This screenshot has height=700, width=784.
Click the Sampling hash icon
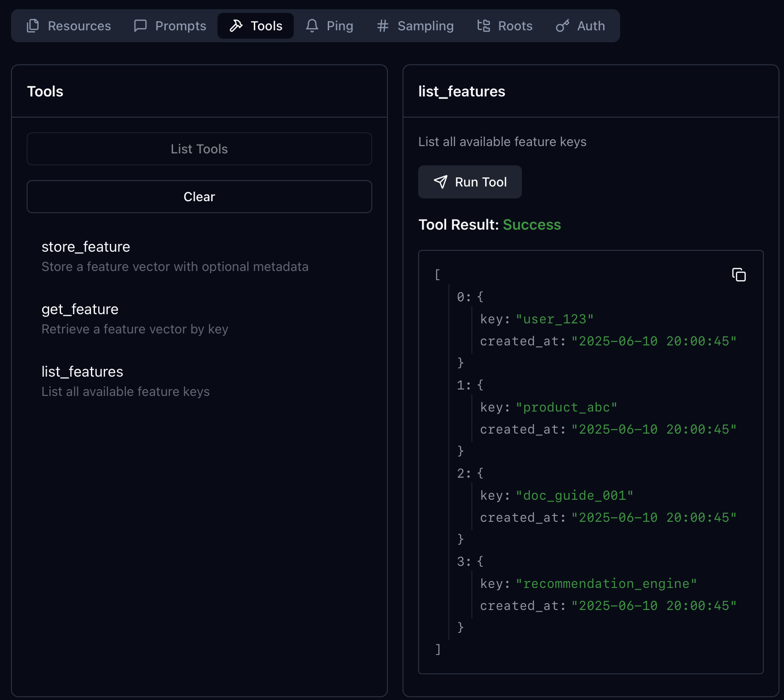(x=383, y=26)
